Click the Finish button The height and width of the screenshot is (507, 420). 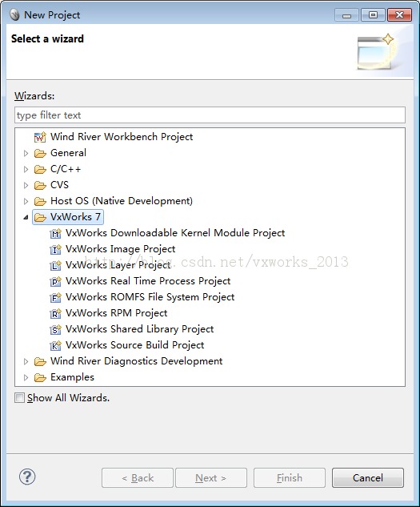(289, 477)
